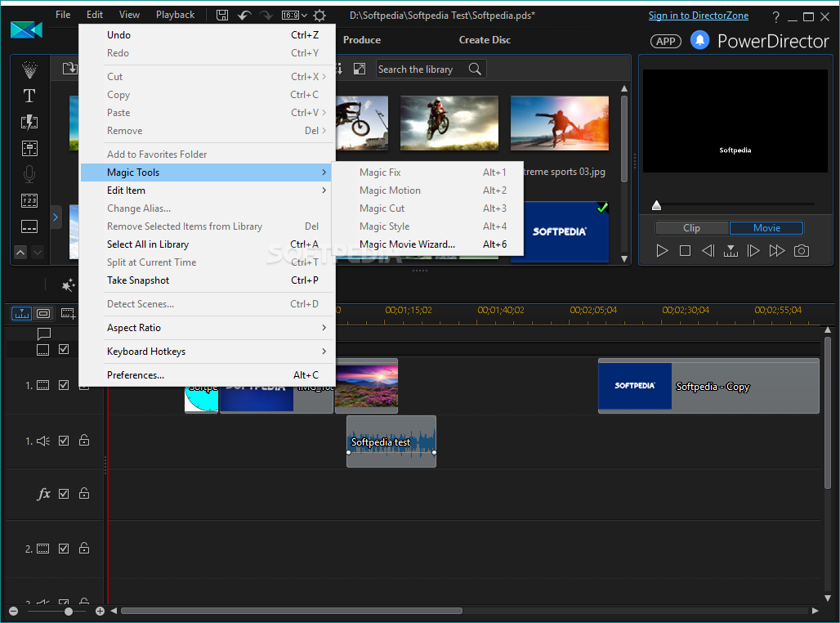Click the Magic tools wand icon
The height and width of the screenshot is (623, 840).
click(68, 285)
